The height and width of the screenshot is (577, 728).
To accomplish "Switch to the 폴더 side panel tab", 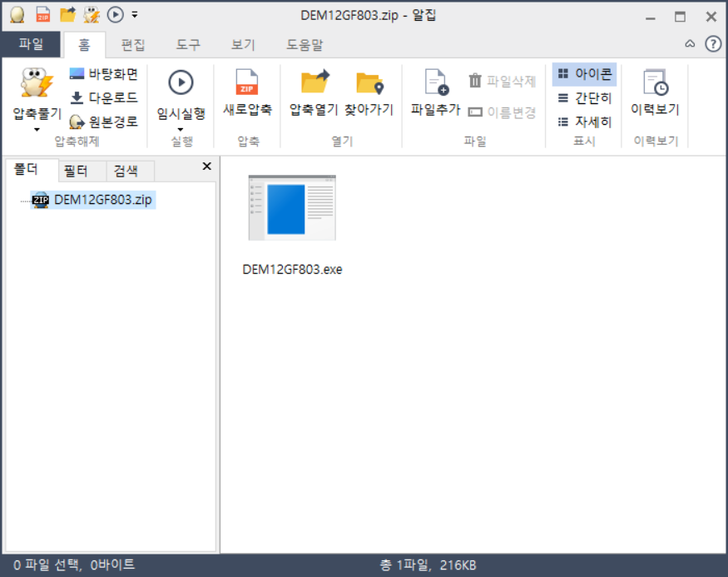I will (x=31, y=170).
